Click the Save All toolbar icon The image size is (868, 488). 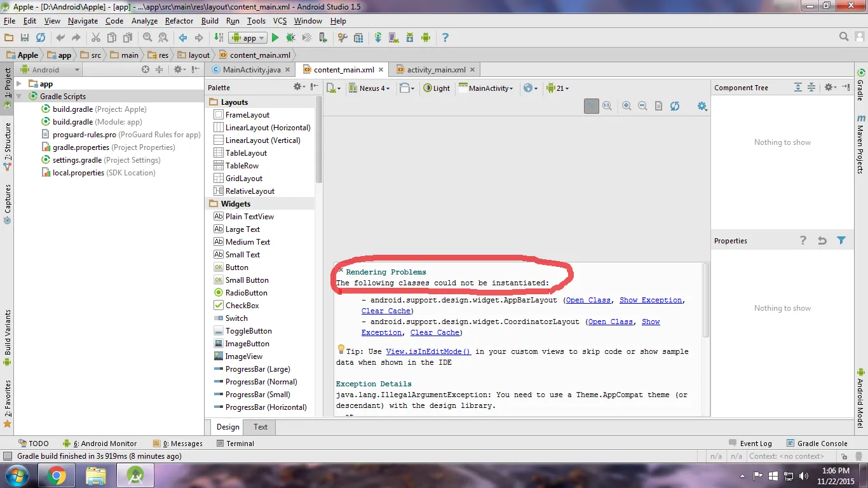pyautogui.click(x=25, y=38)
